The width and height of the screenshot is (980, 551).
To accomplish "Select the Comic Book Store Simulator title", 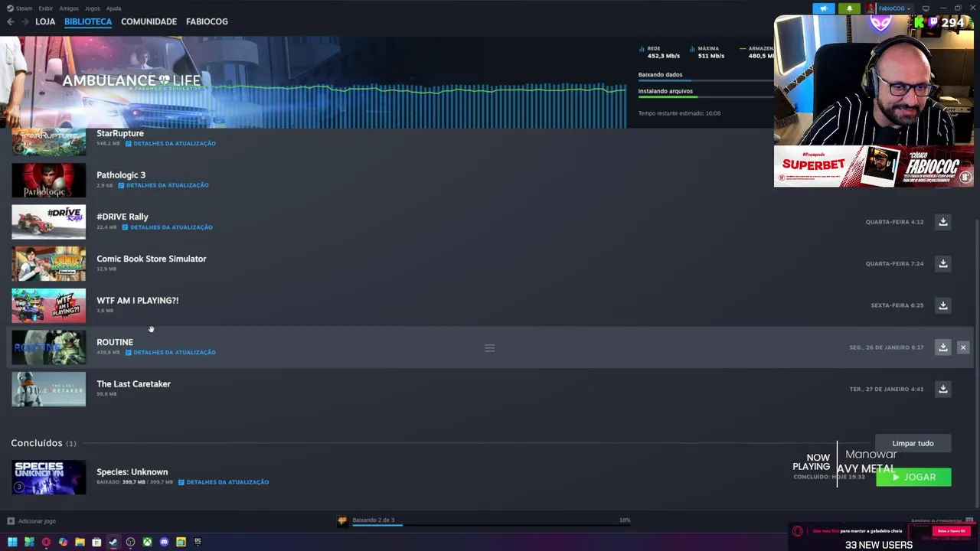I will point(152,259).
